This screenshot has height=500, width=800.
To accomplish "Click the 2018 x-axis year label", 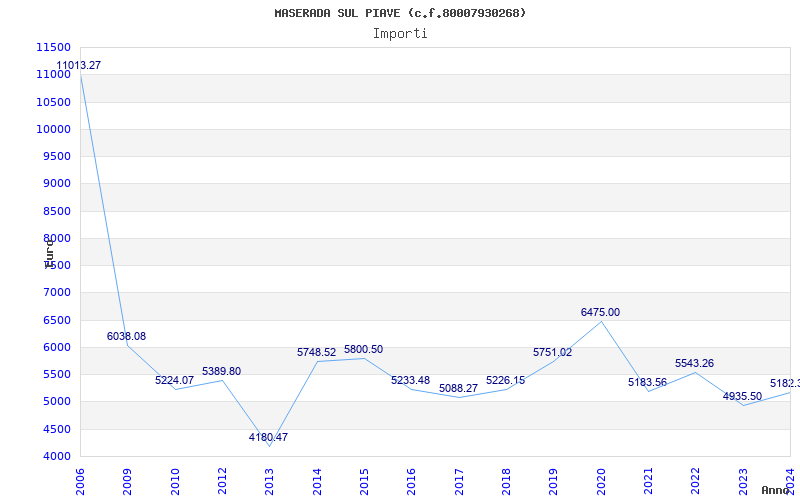I will [x=506, y=481].
